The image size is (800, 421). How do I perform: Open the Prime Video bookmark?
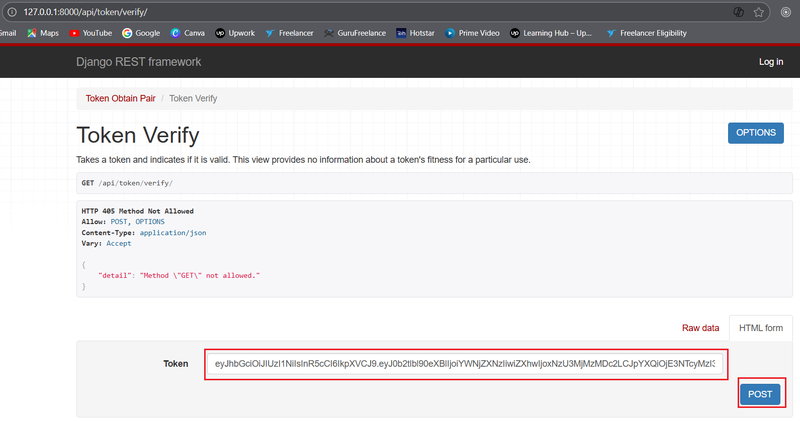472,33
